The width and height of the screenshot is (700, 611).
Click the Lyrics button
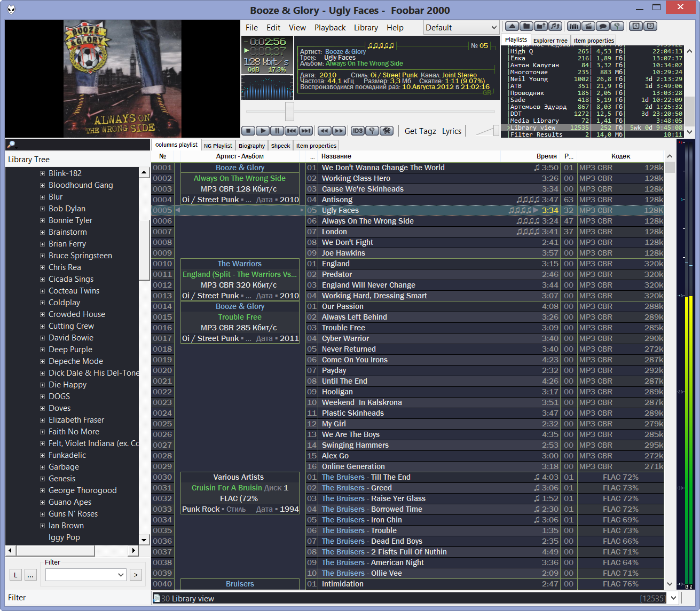(x=451, y=131)
